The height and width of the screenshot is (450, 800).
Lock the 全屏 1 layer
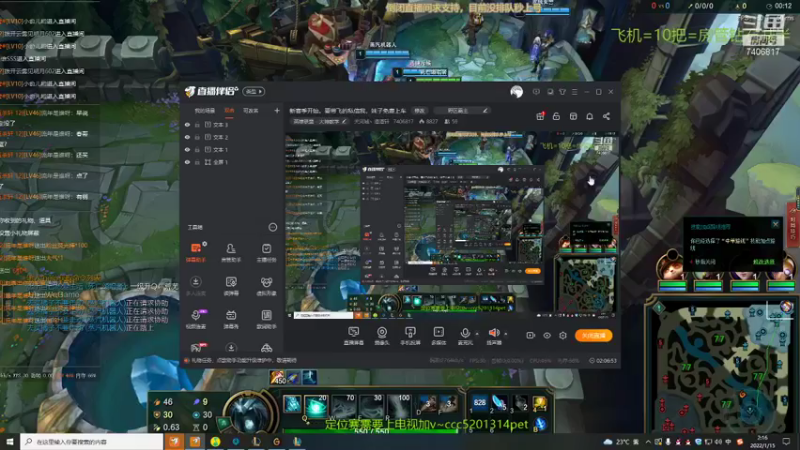(x=197, y=162)
